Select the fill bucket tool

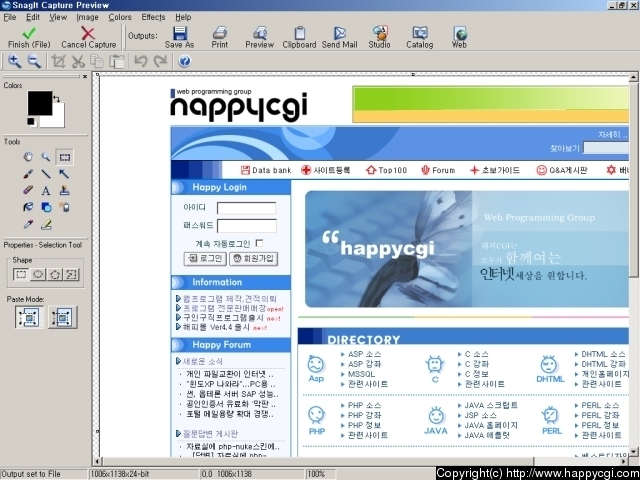pyautogui.click(x=28, y=207)
